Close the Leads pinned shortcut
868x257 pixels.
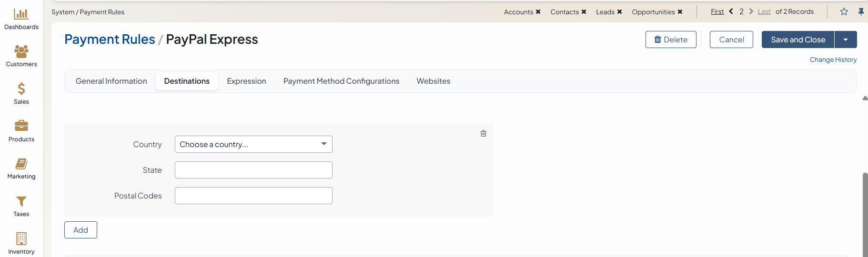tap(619, 12)
